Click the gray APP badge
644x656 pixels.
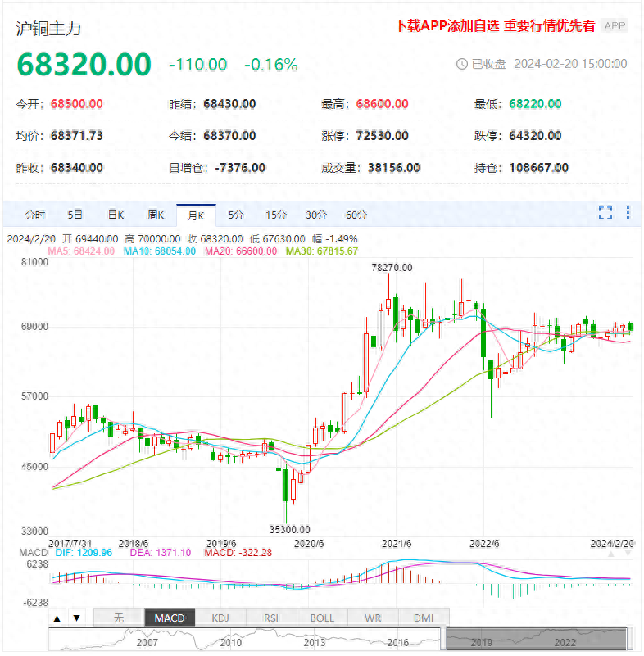point(615,26)
